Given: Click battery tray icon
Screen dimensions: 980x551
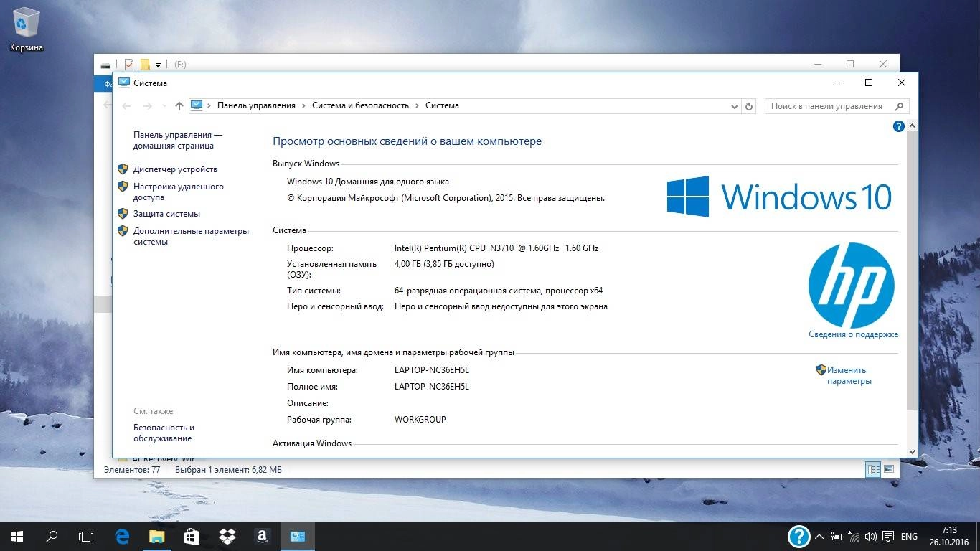Looking at the screenshot, I should click(x=836, y=536).
